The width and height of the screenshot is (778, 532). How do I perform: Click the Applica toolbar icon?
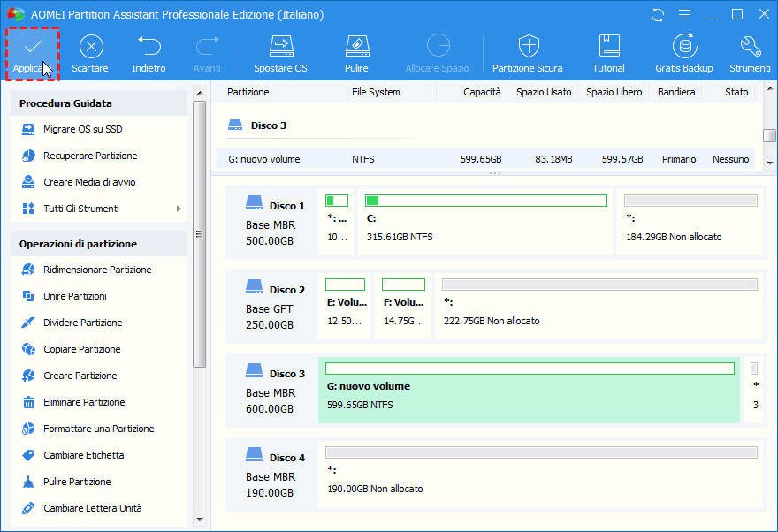point(32,49)
